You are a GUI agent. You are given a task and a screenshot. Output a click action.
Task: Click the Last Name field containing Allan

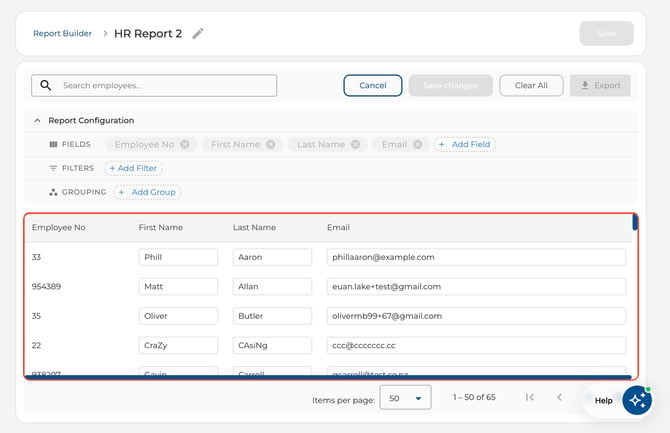(x=272, y=287)
